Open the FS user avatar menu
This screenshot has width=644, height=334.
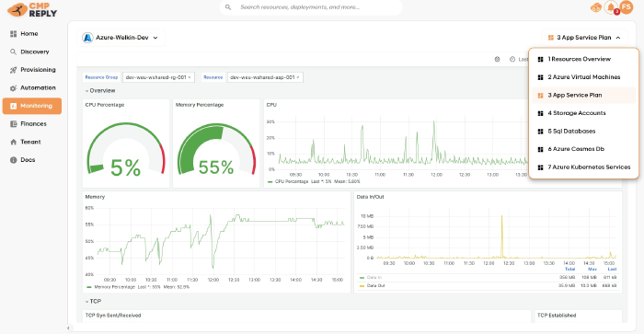[x=626, y=7]
